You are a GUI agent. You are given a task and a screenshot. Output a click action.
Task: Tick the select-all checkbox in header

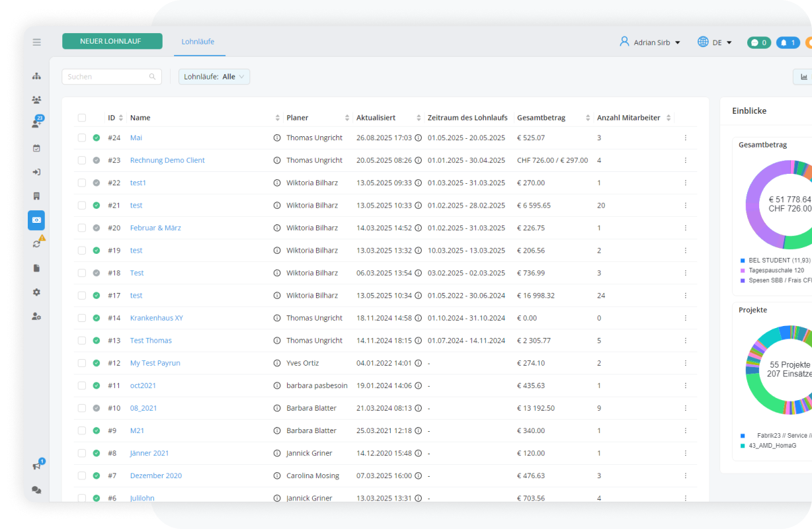click(82, 118)
